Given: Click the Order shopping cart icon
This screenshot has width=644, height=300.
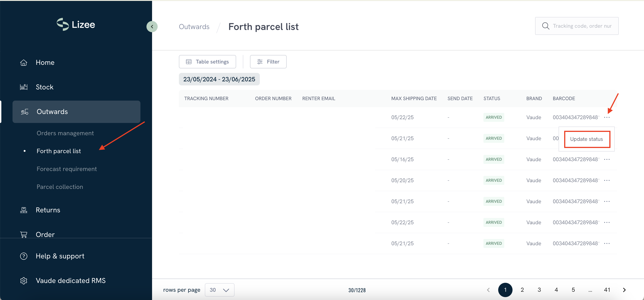Looking at the screenshot, I should 23,235.
